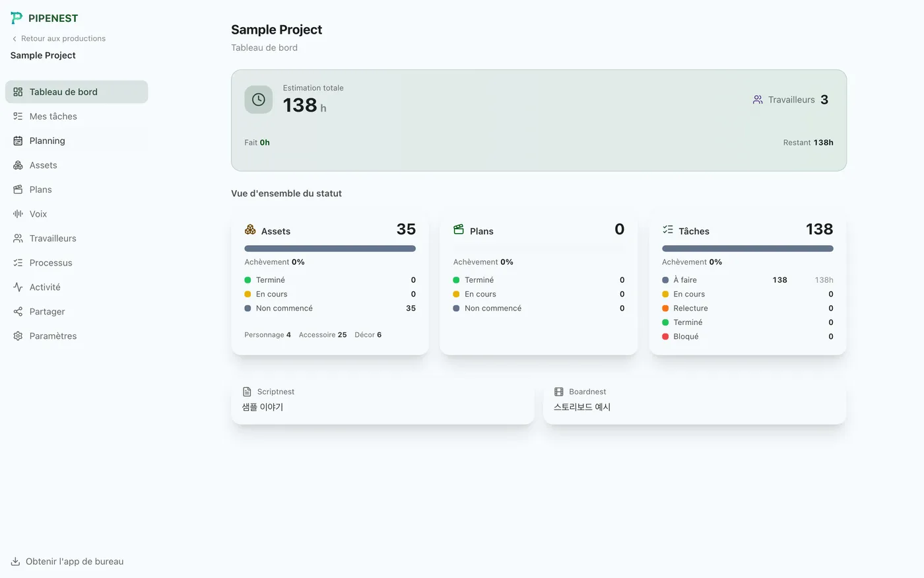Image resolution: width=924 pixels, height=578 pixels.
Task: Click the À faire row in Tâches card
Action: (x=748, y=280)
